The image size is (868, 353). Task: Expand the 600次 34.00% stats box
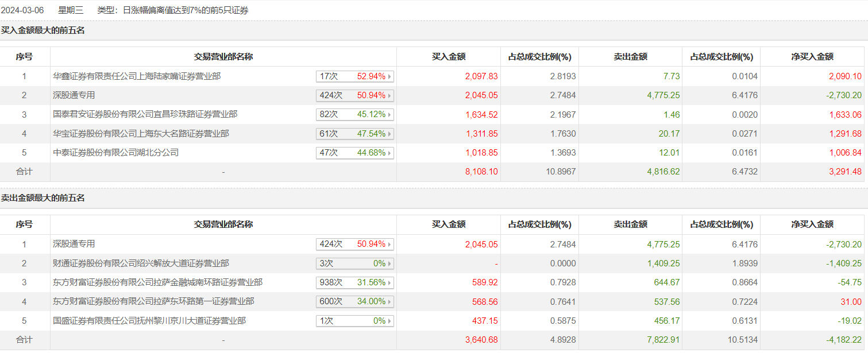pyautogui.click(x=354, y=301)
